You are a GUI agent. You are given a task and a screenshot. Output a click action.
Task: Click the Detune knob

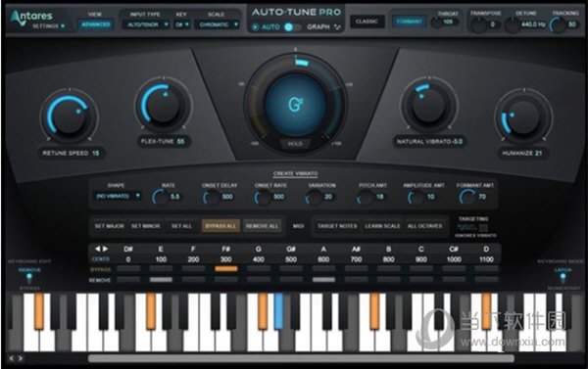[x=512, y=25]
